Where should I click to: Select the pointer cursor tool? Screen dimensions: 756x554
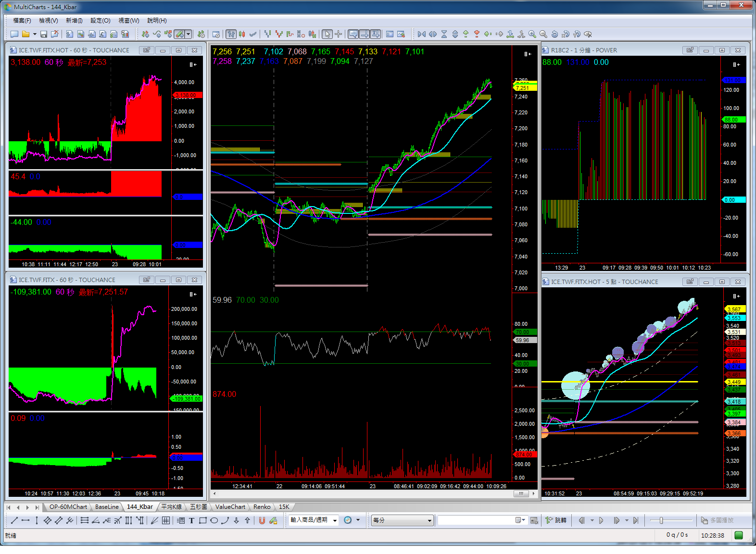(x=327, y=34)
